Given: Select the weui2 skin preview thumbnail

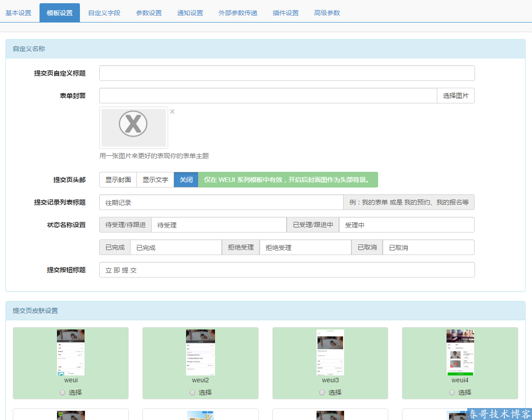Looking at the screenshot, I should [x=200, y=352].
